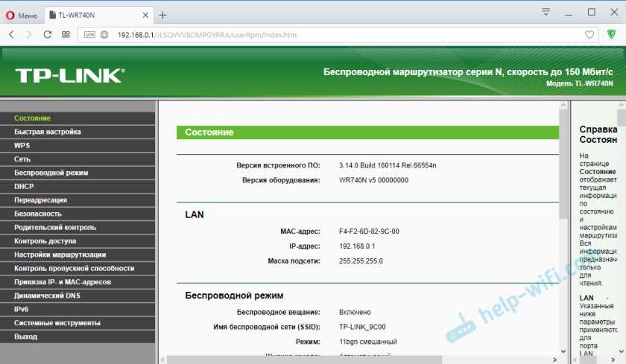This screenshot has width=626, height=364.
Task: Click the main content horizontal scrollbar
Action: (304, 360)
